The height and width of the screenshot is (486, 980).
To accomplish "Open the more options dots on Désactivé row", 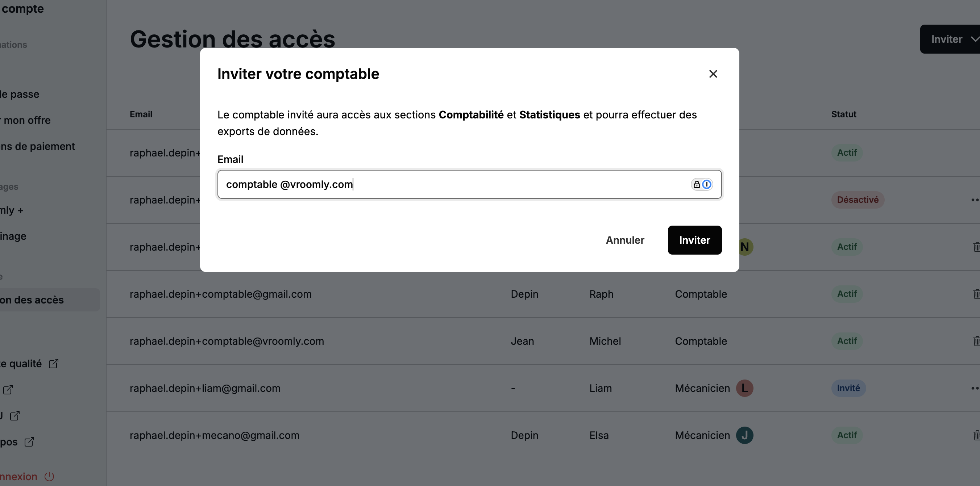I will pos(975,200).
